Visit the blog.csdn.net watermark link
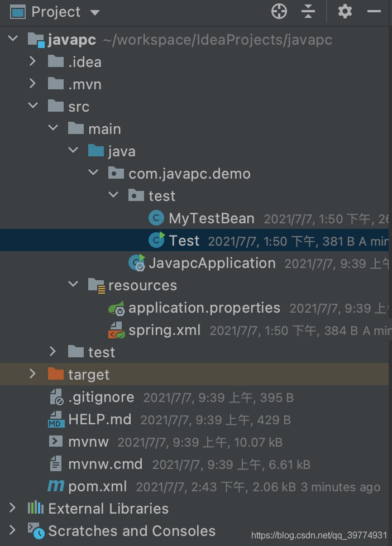The image size is (392, 546). pos(321,535)
